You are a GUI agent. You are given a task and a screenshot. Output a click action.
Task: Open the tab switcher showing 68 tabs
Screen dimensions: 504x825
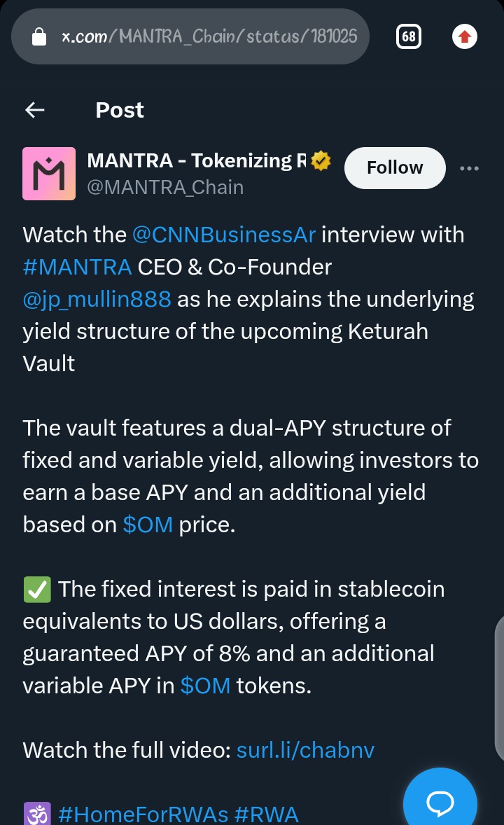[409, 36]
